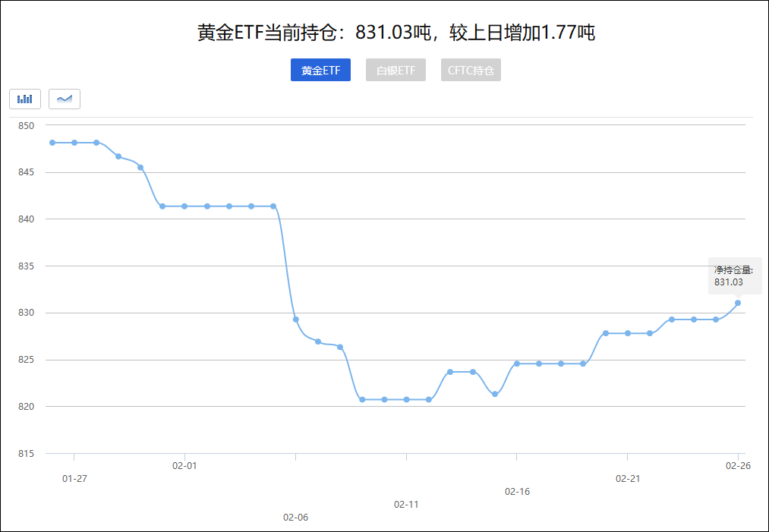This screenshot has width=769, height=532.
Task: Select the 黄金ETF tab
Action: point(320,70)
